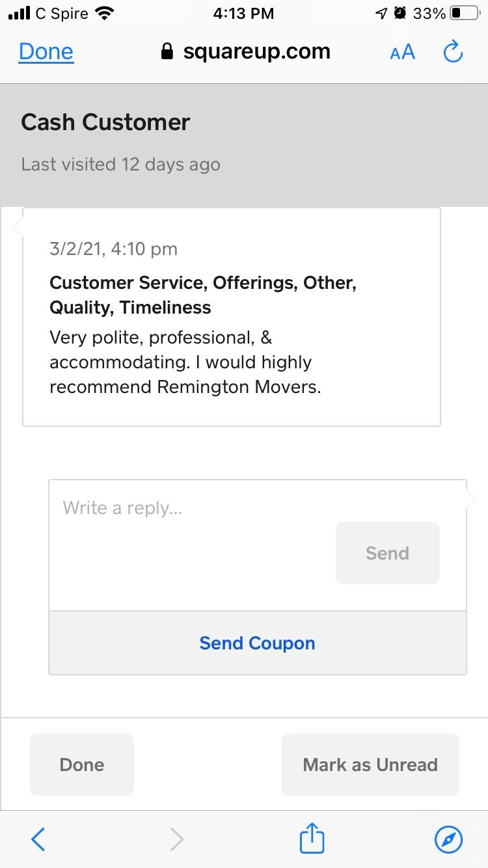Tap the Mark as Unread button
The height and width of the screenshot is (868, 488).
pyautogui.click(x=370, y=765)
